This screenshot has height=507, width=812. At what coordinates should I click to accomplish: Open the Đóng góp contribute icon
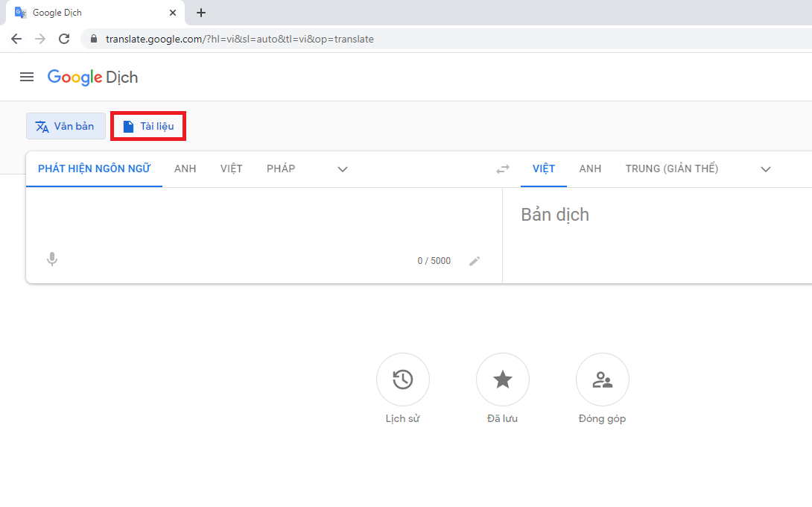pyautogui.click(x=602, y=380)
